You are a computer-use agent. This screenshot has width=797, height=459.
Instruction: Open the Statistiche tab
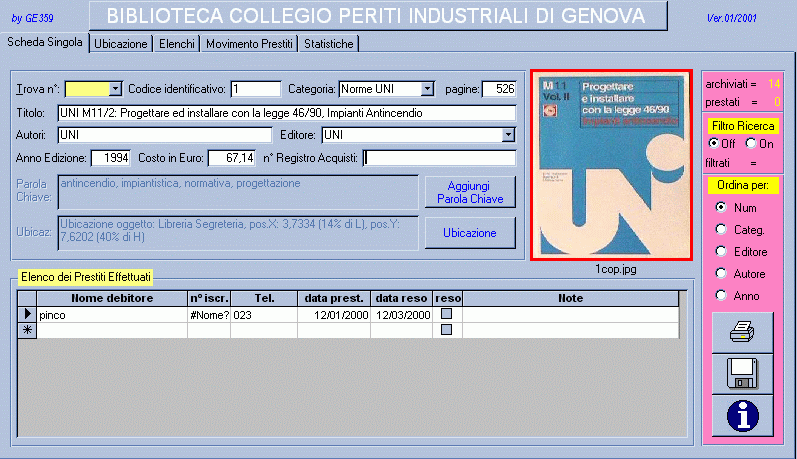(328, 44)
